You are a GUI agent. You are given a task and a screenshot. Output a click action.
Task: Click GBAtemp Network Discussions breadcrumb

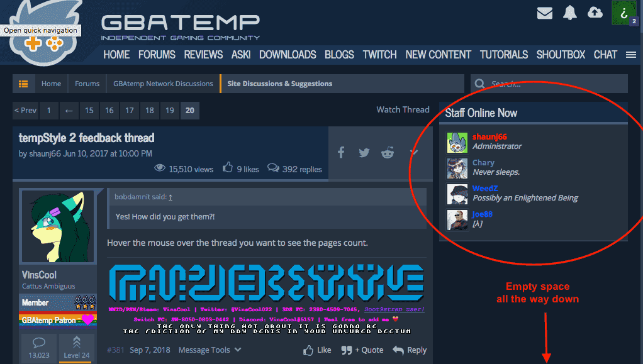(x=163, y=84)
